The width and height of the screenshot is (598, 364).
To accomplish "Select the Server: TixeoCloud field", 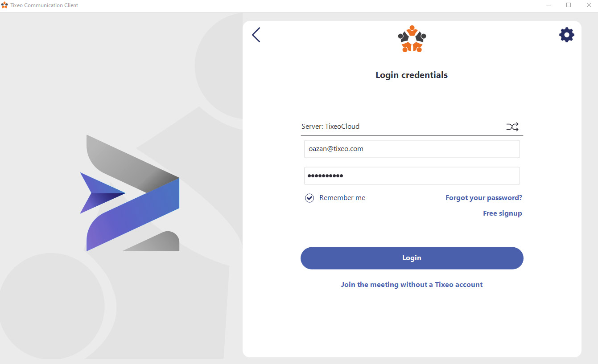I will (412, 127).
